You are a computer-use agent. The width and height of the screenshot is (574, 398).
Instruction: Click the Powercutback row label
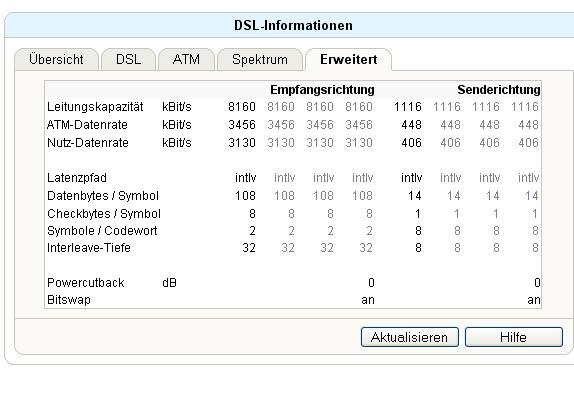click(x=86, y=283)
